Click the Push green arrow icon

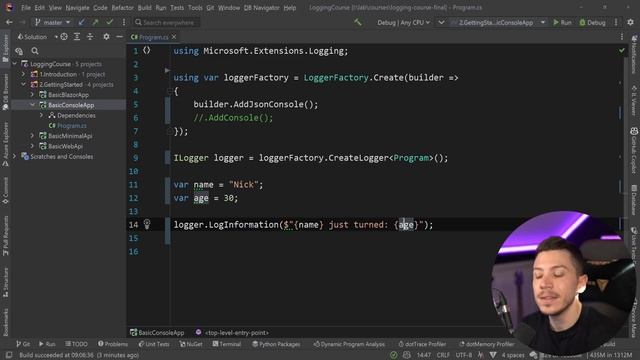pyautogui.click(x=96, y=22)
